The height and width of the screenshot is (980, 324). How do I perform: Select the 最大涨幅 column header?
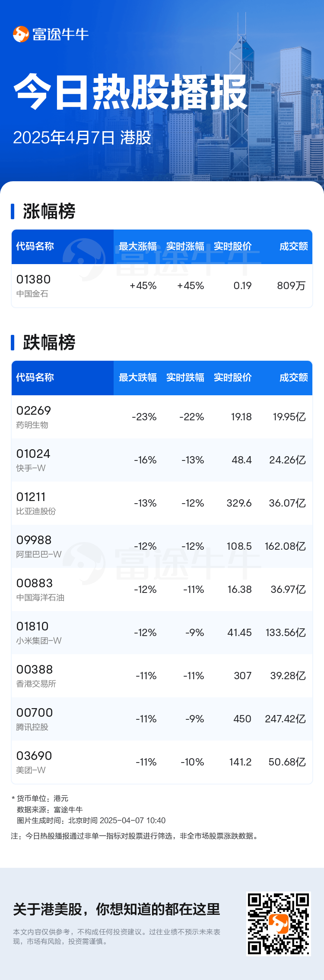(138, 246)
